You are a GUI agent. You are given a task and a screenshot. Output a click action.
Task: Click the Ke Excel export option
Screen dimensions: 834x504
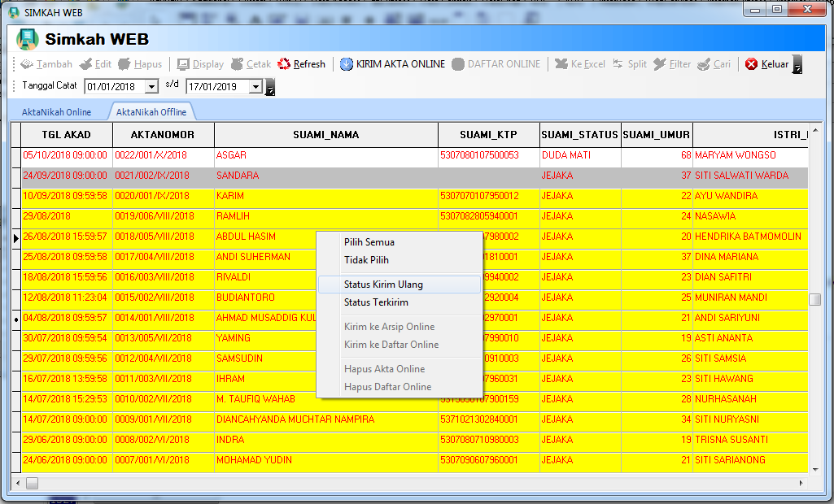(579, 64)
